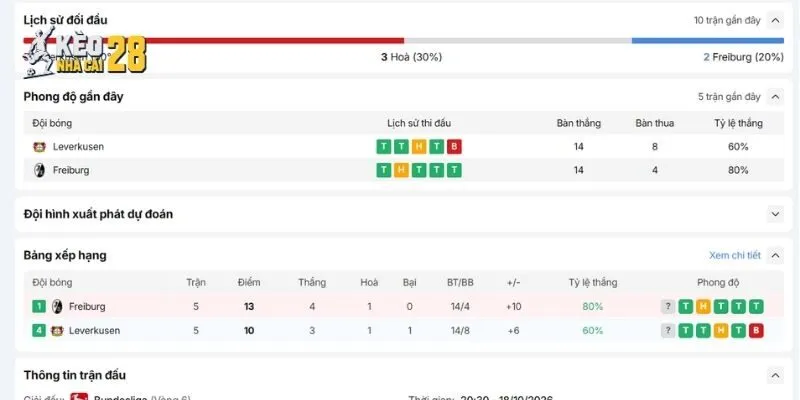The height and width of the screenshot is (400, 800).
Task: Click Leverkusen logo in recent form table
Action: point(39,147)
